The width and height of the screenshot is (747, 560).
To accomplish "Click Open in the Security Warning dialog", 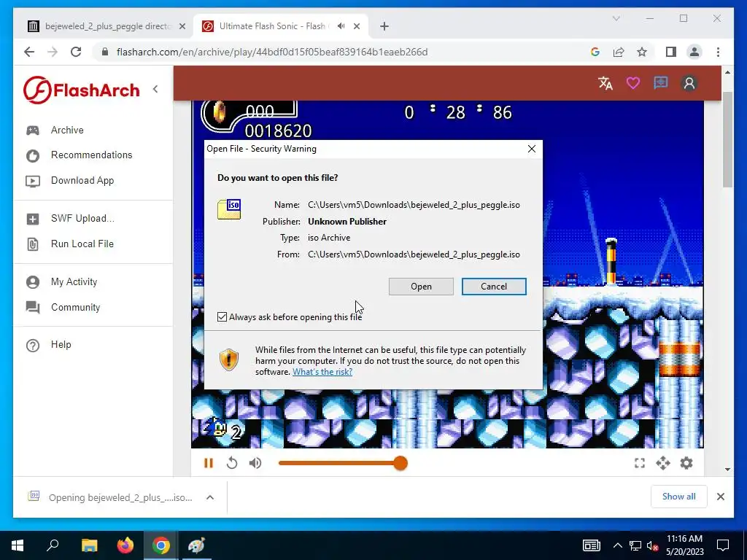I will tap(421, 286).
